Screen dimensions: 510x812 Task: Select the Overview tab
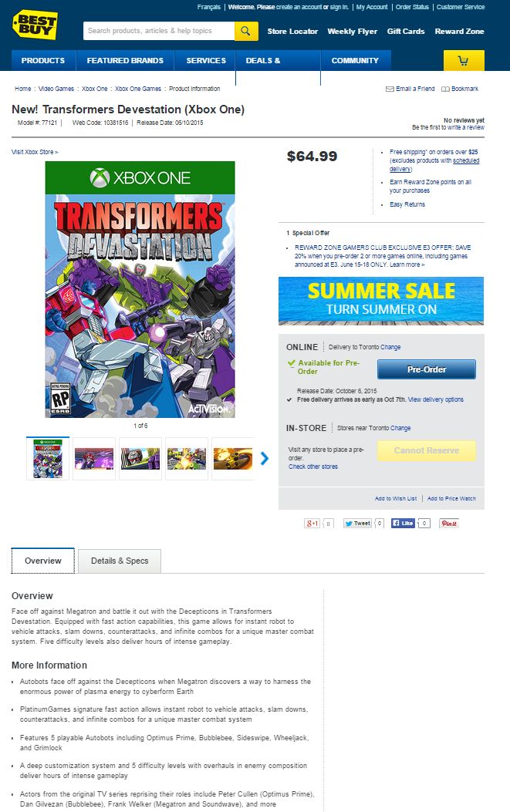coord(43,561)
